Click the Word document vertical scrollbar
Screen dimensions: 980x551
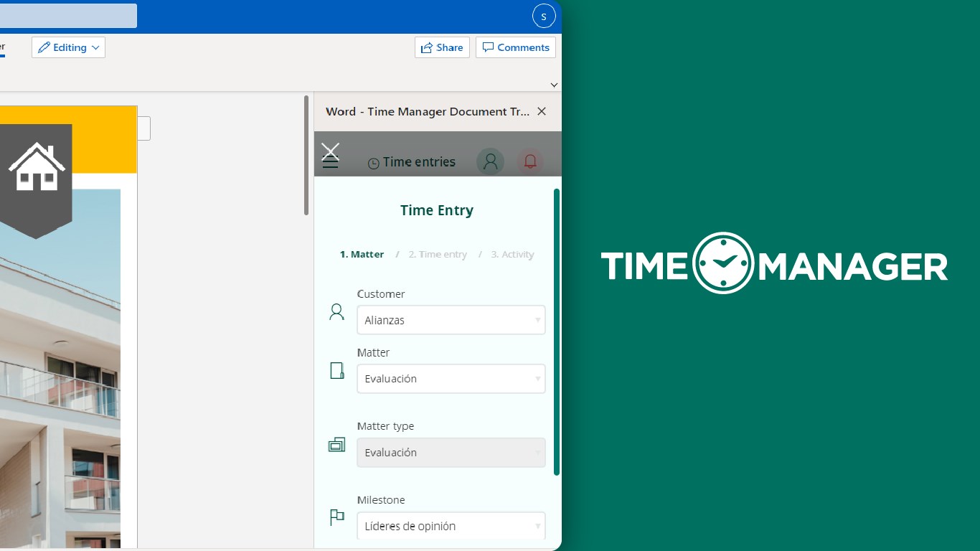point(306,155)
